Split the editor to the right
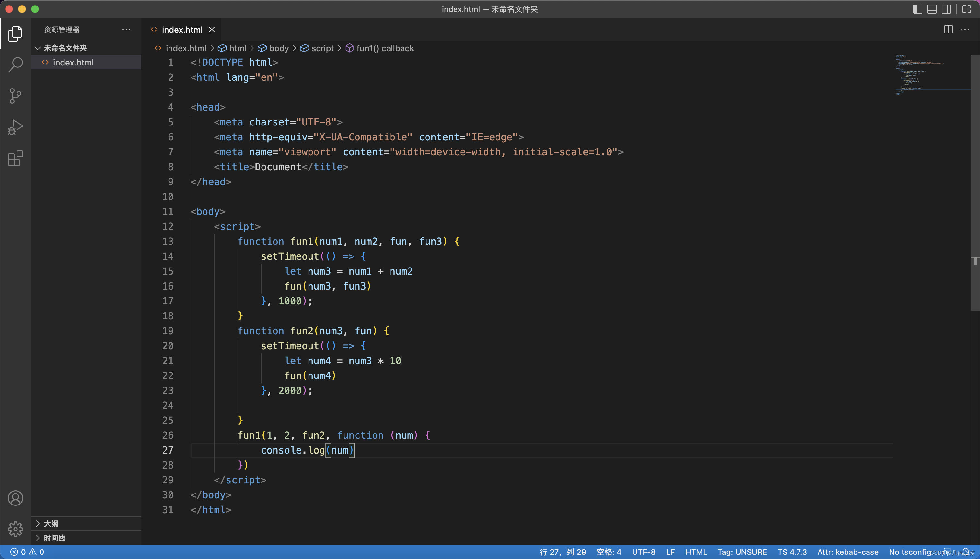The width and height of the screenshot is (980, 559). pyautogui.click(x=948, y=30)
